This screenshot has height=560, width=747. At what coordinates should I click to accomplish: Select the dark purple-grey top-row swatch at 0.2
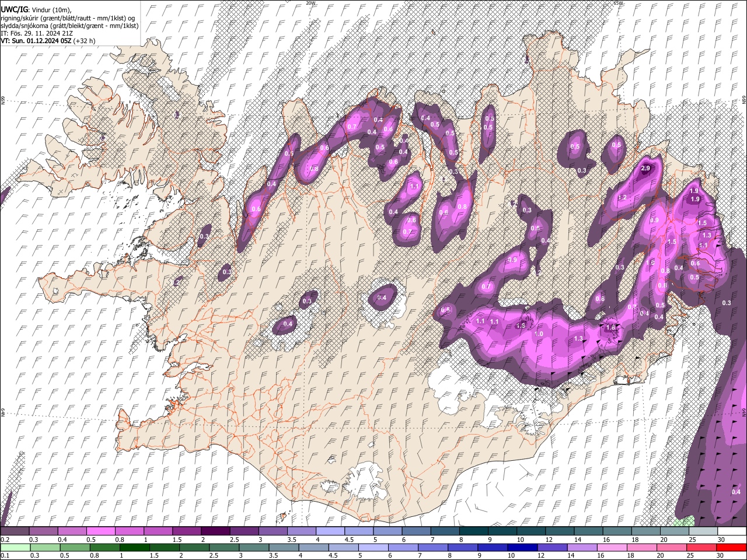pos(15,531)
